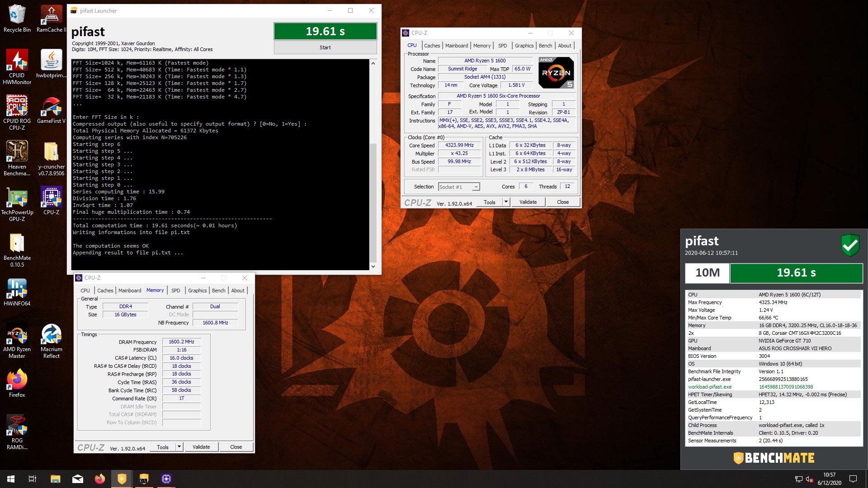
Task: Launch Heaven Benchmark desktop icon
Action: click(x=17, y=158)
